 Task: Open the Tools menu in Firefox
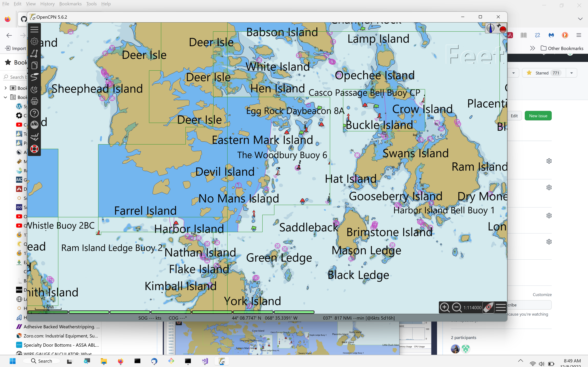[x=91, y=4]
